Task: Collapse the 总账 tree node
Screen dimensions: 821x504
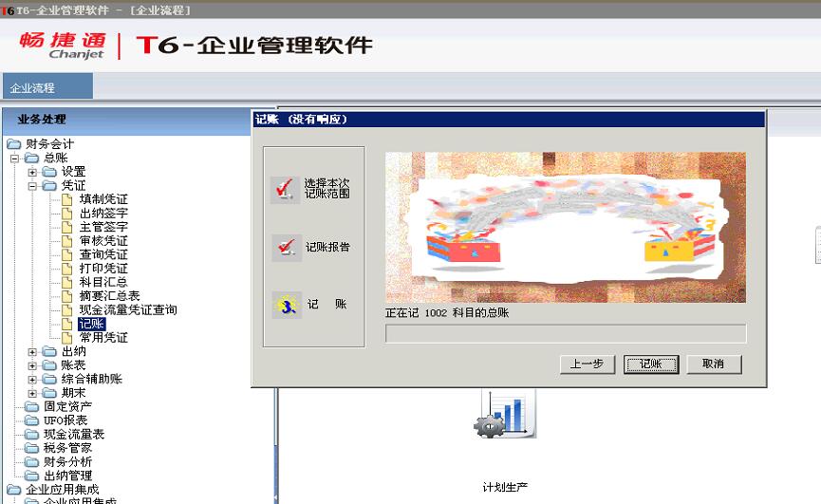Action: [14, 159]
